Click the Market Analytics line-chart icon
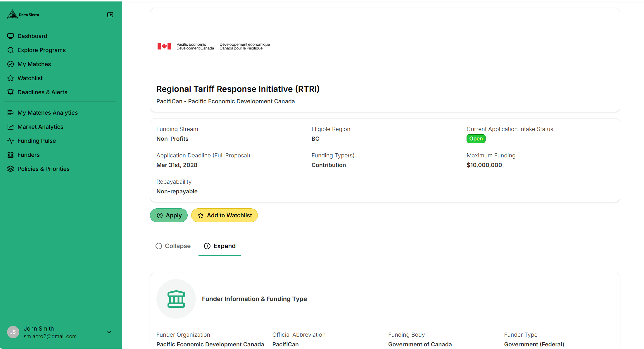644x349 pixels. pos(11,127)
